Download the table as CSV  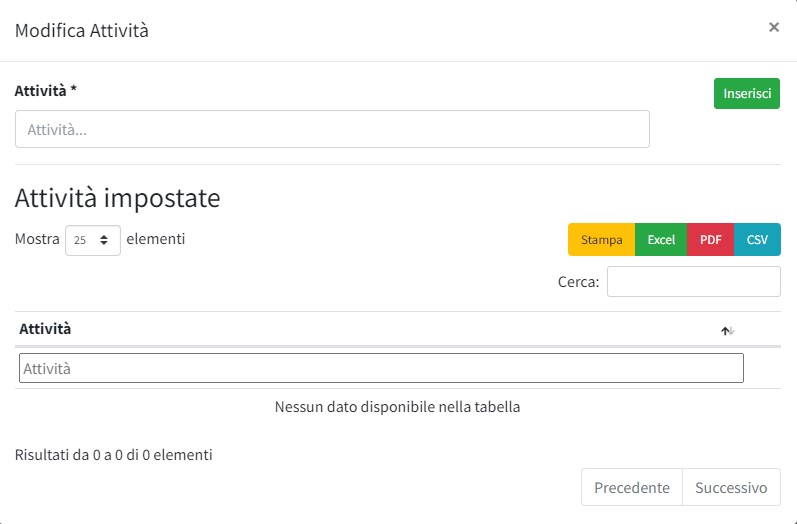pyautogui.click(x=757, y=240)
